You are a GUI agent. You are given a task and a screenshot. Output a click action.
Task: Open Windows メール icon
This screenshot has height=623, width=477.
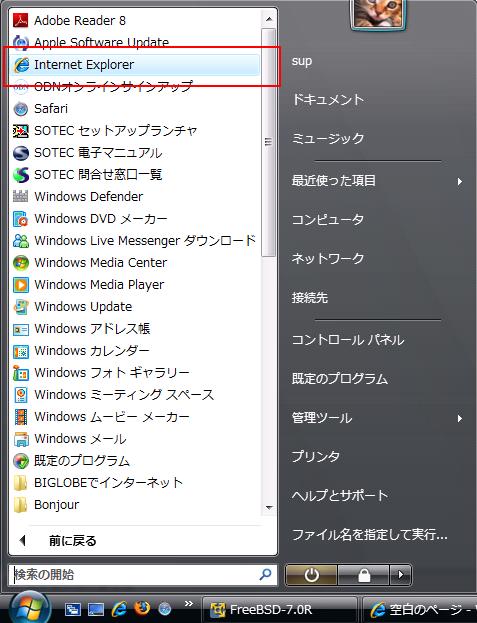(x=20, y=439)
